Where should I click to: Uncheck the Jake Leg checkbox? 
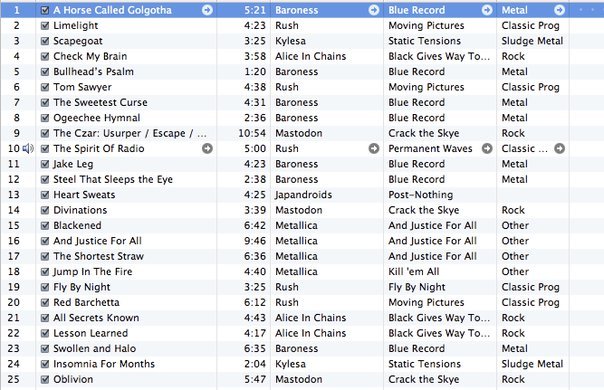click(x=45, y=164)
